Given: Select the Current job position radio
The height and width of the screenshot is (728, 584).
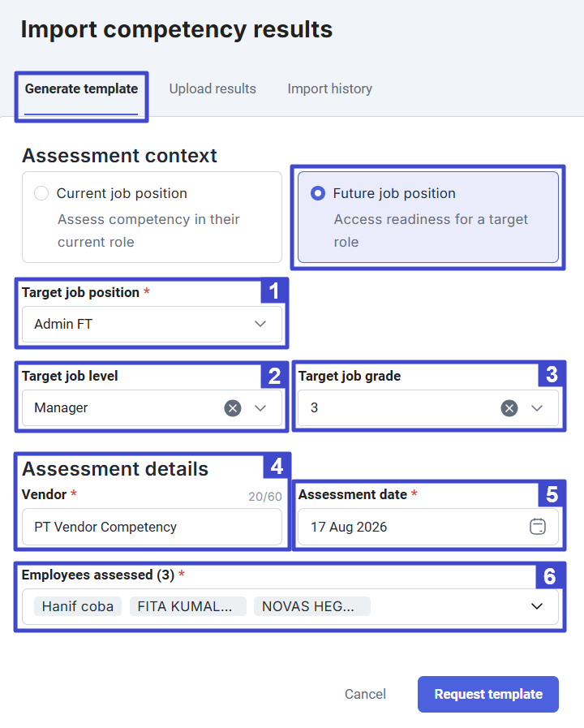Looking at the screenshot, I should coord(41,193).
